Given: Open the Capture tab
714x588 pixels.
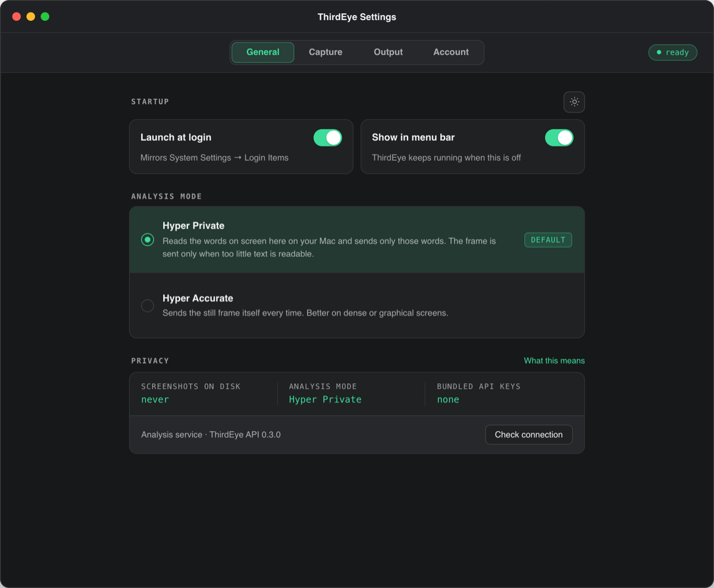Looking at the screenshot, I should coord(325,52).
